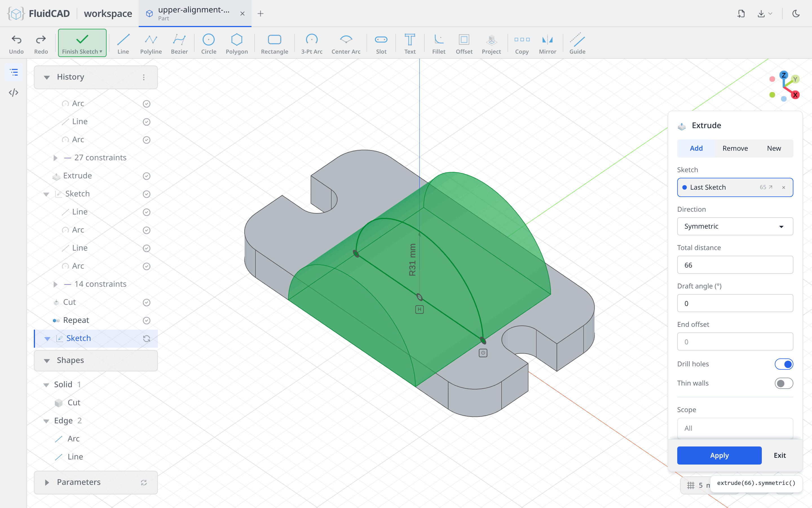Click the History panel options menu
The width and height of the screenshot is (812, 508).
click(x=144, y=77)
